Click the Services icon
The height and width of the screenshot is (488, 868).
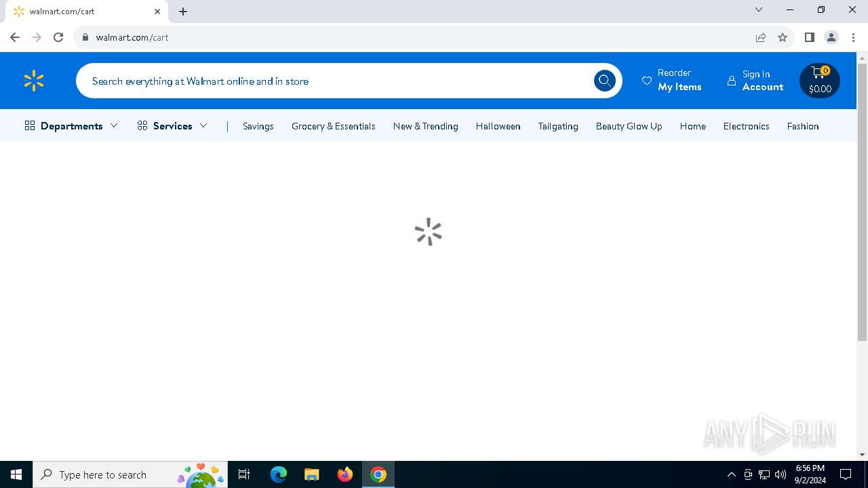142,126
